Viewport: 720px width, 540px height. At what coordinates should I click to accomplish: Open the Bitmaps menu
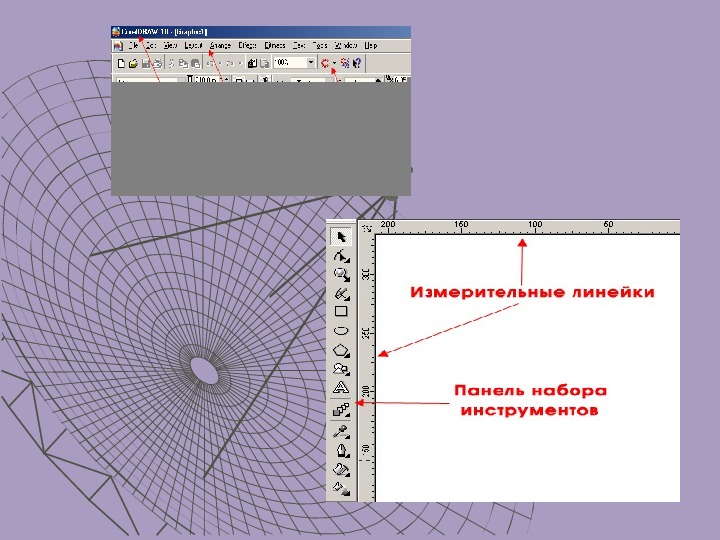coord(275,45)
